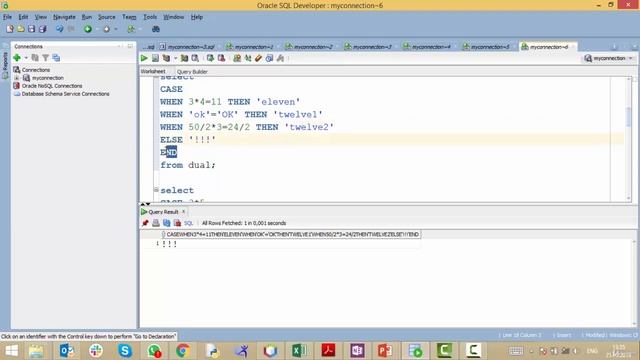Screen dimensions: 640x360
Task: Click the SQL link in Query Result toolbar
Action: pyautogui.click(x=188, y=223)
